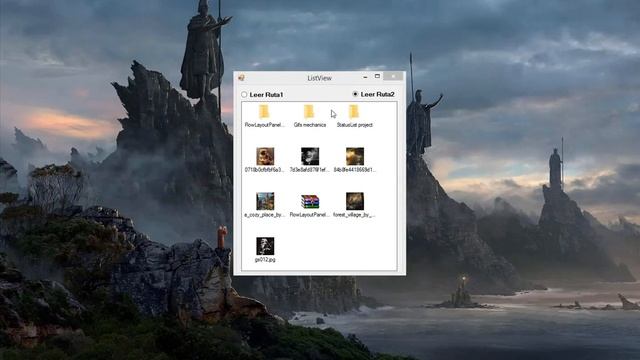Open the ListView window system menu icon
Image resolution: width=640 pixels, height=360 pixels.
click(x=241, y=78)
